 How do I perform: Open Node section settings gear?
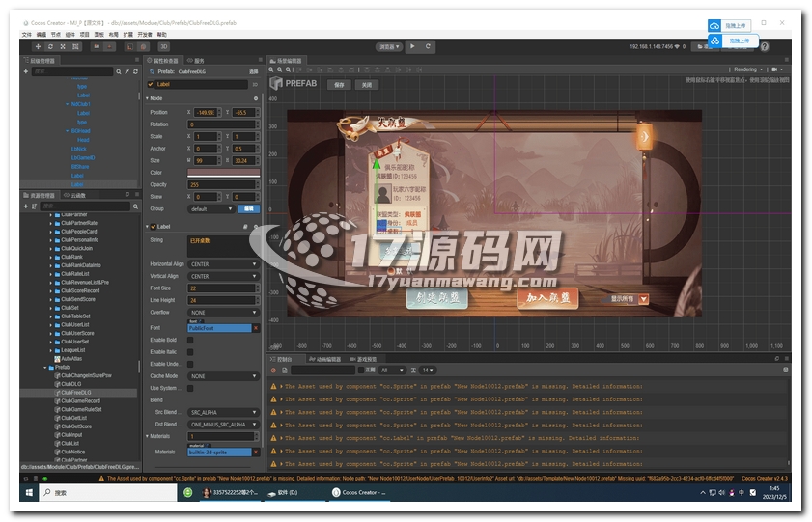pyautogui.click(x=255, y=98)
